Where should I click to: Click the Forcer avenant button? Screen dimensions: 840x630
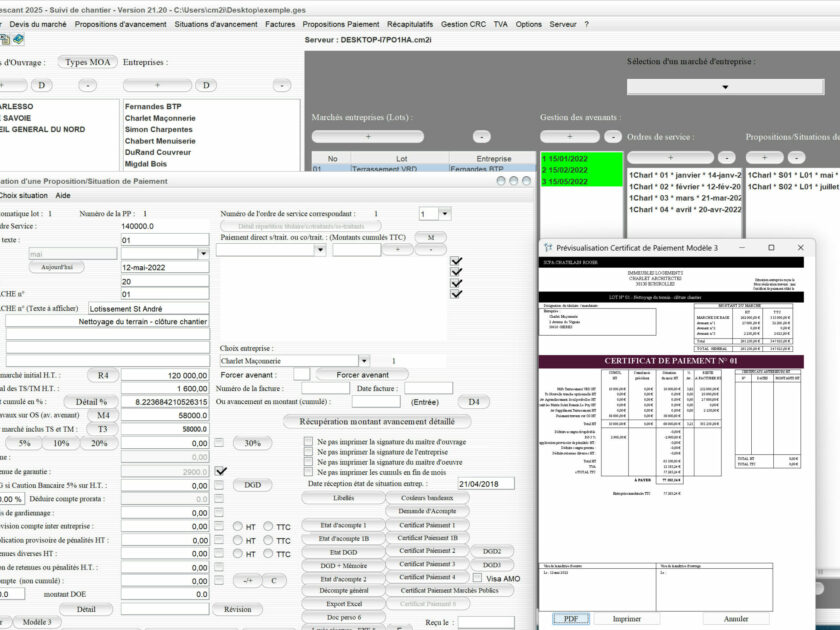tap(362, 374)
